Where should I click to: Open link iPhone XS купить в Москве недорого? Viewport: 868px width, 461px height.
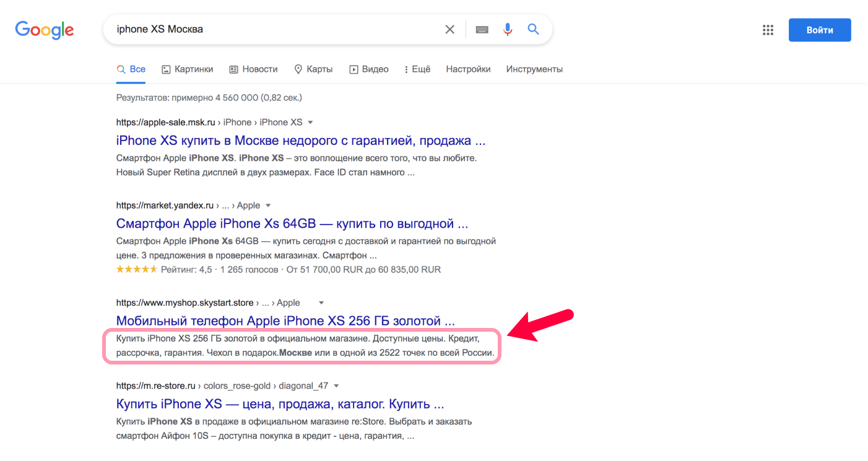pos(301,140)
